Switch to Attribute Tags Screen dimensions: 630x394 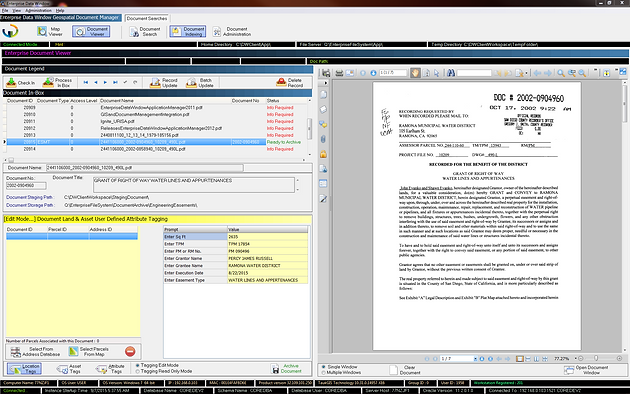(x=110, y=369)
